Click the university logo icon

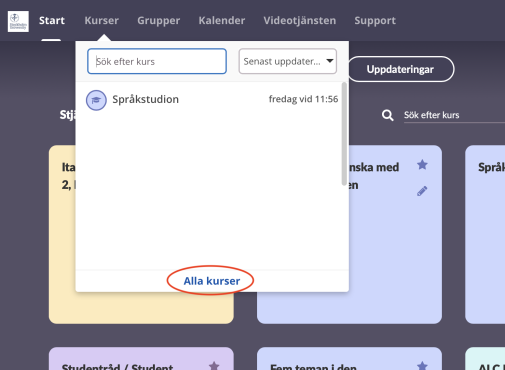coord(18,22)
